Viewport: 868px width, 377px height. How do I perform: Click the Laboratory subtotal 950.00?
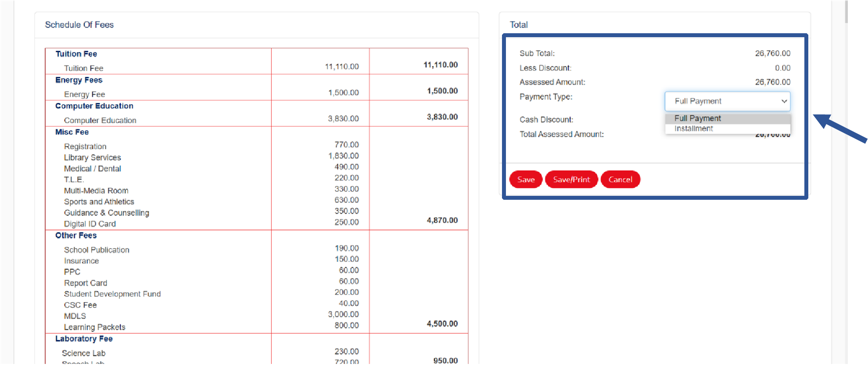[445, 360]
